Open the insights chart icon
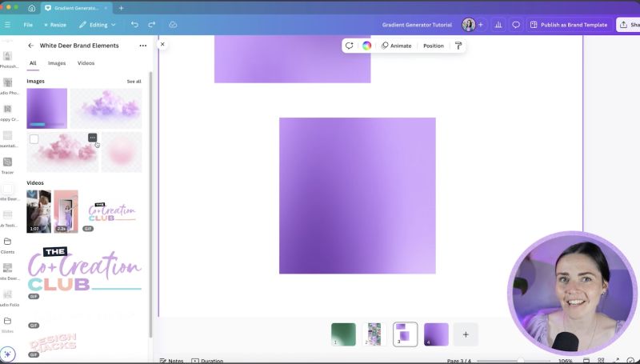The height and width of the screenshot is (364, 640). click(498, 25)
